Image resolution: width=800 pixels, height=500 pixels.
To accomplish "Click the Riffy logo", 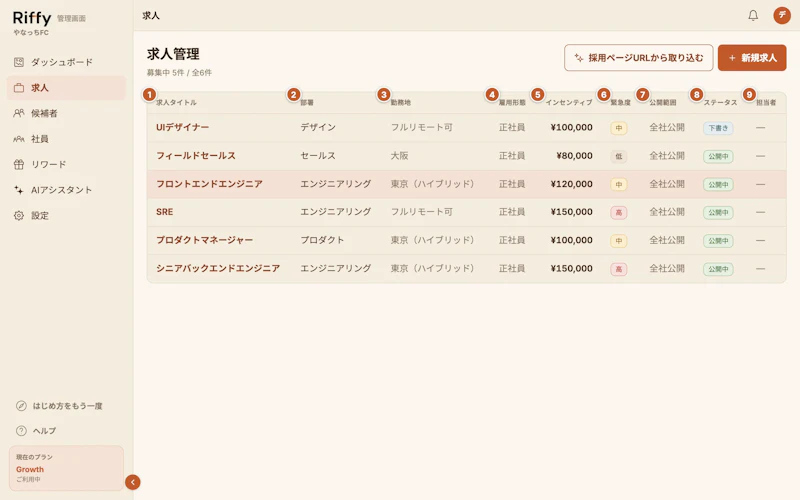I will tap(32, 18).
